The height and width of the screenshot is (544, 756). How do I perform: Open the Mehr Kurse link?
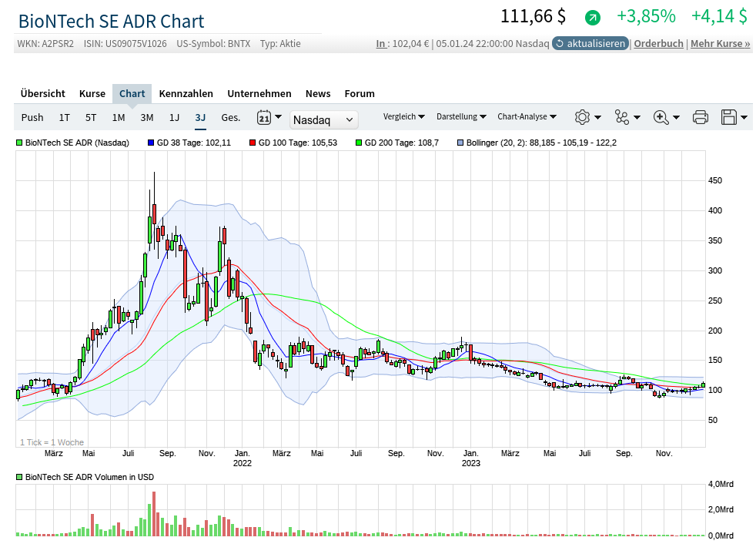tap(721, 43)
